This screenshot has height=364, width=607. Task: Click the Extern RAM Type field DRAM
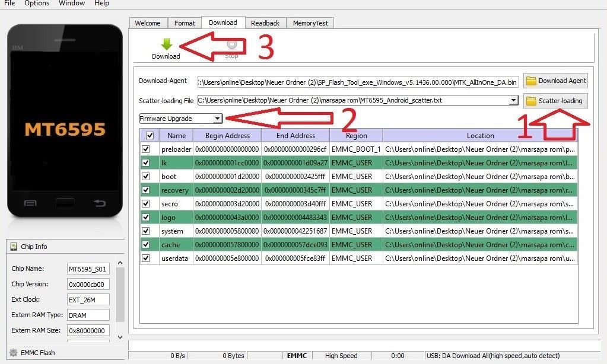point(88,315)
